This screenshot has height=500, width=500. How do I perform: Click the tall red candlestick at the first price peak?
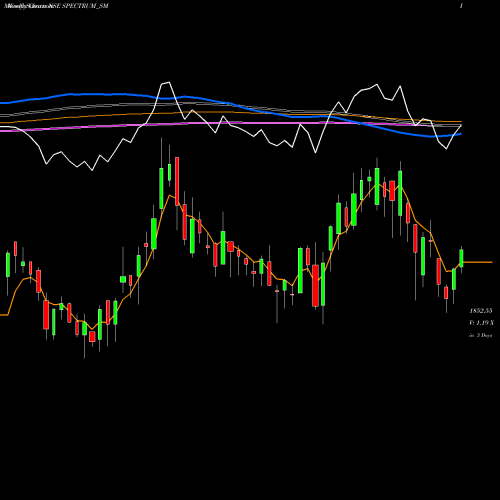[177, 182]
